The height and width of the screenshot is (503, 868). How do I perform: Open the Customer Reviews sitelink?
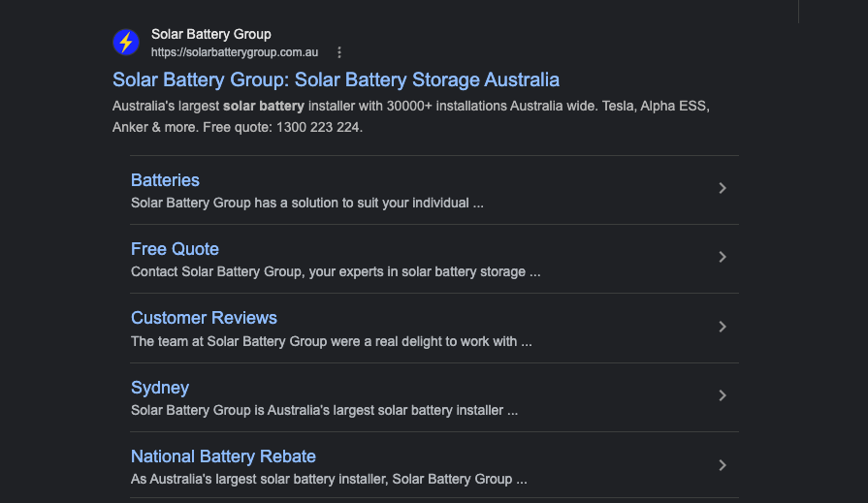pos(204,318)
